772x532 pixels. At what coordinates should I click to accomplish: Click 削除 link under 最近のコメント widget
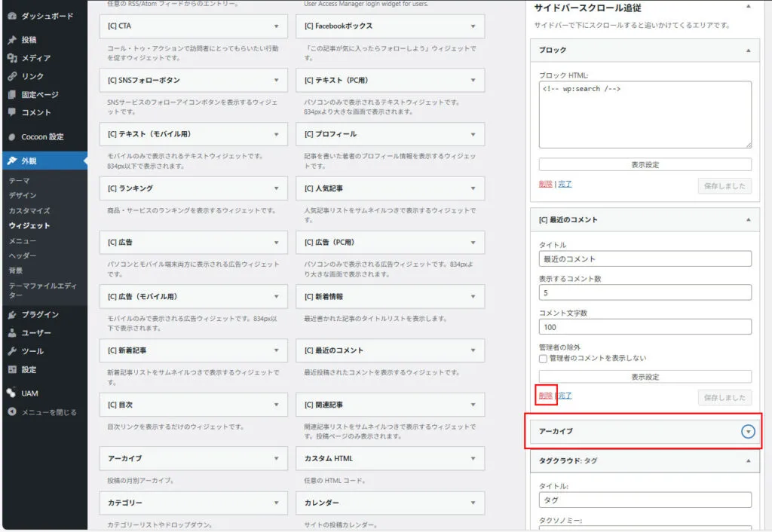tap(545, 396)
